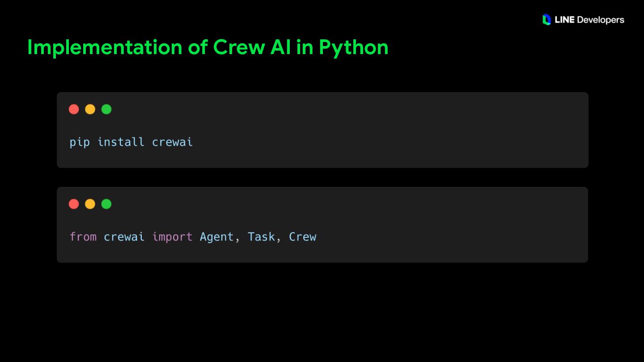
Task: Click the yellow dot in pip install window
Action: (90, 109)
